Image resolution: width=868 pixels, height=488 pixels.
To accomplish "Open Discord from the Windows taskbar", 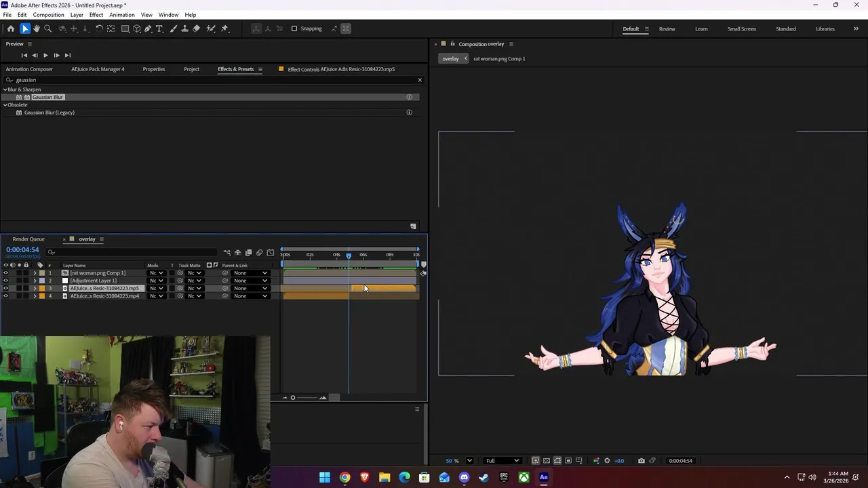I will [464, 477].
